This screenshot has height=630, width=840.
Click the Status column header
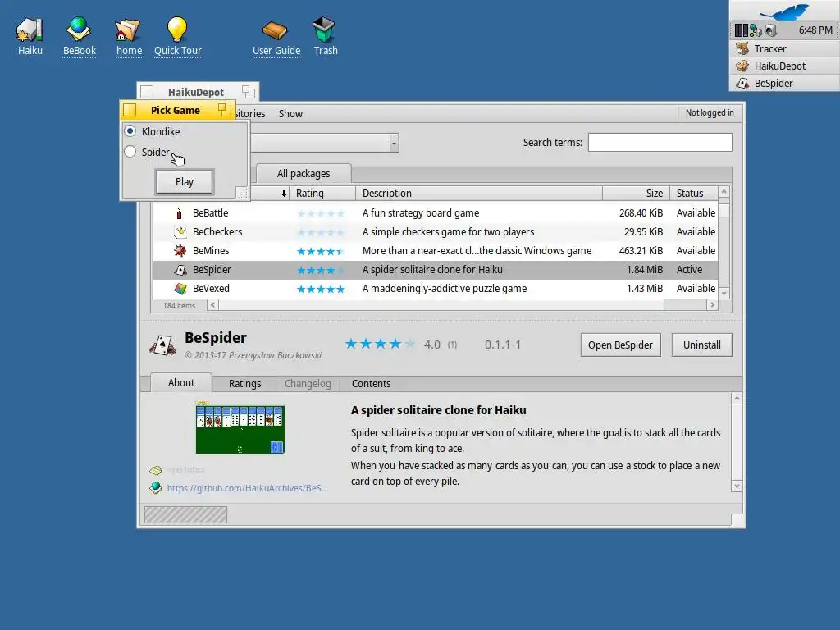click(x=694, y=194)
